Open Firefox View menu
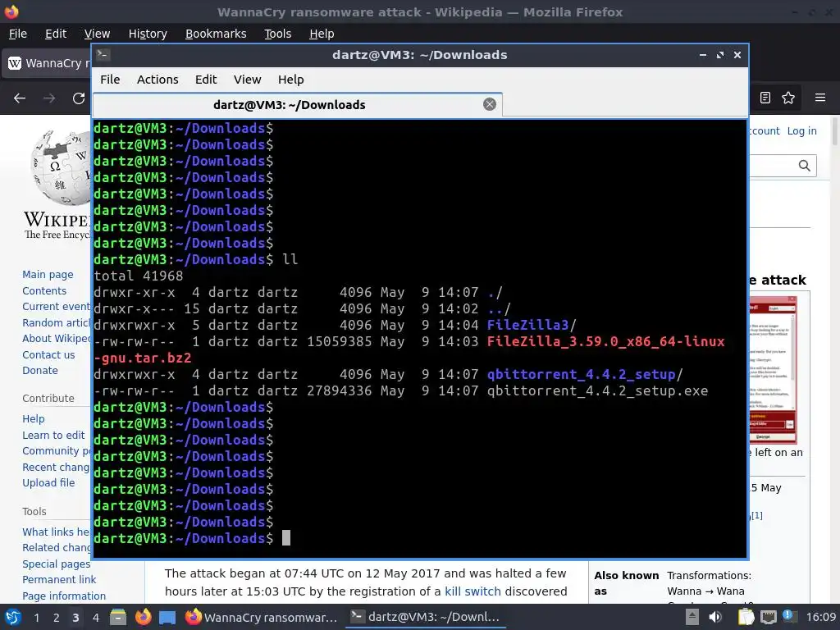The image size is (840, 630). coord(97,34)
